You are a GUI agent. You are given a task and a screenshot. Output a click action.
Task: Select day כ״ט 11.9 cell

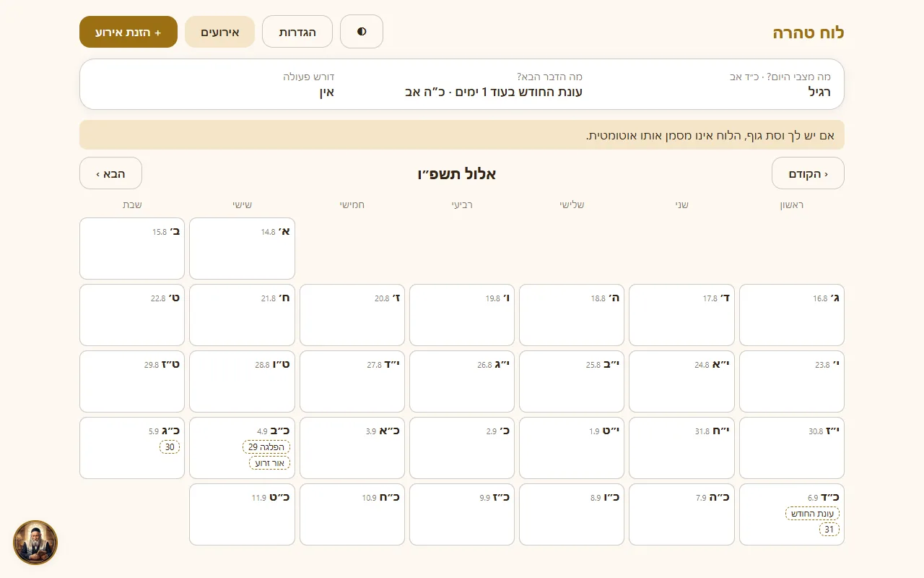(x=242, y=514)
